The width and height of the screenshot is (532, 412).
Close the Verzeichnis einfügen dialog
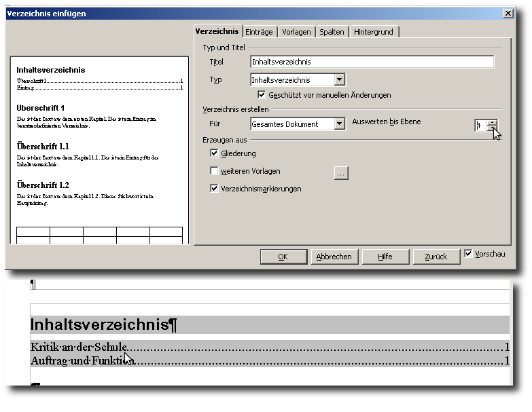pos(508,14)
